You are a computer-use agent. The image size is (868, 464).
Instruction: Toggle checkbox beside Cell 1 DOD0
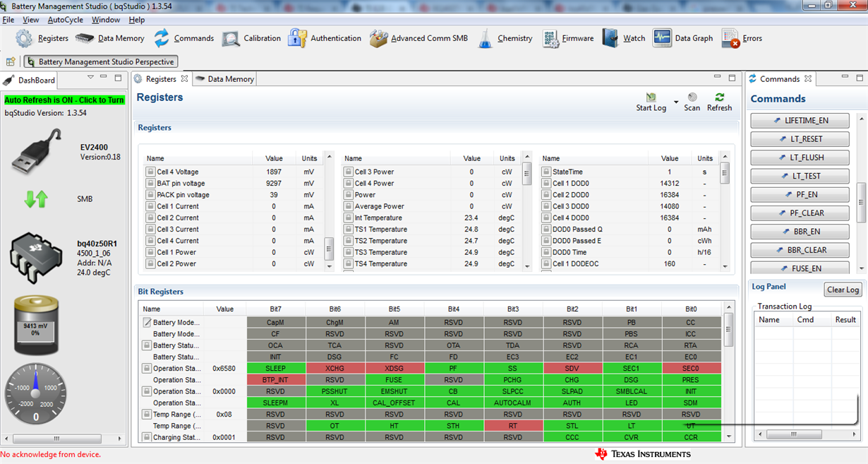(545, 183)
